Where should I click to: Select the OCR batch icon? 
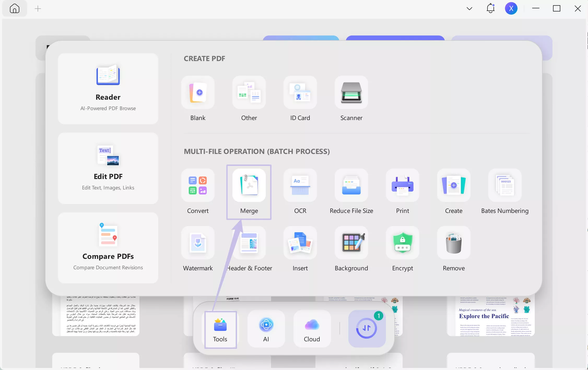(x=300, y=186)
